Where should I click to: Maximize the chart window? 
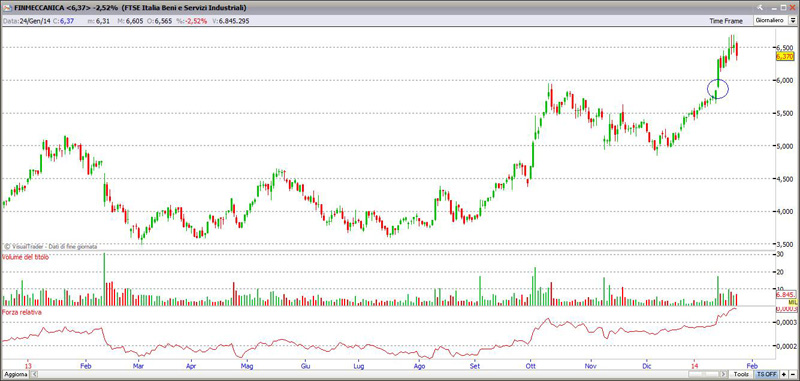(783, 7)
